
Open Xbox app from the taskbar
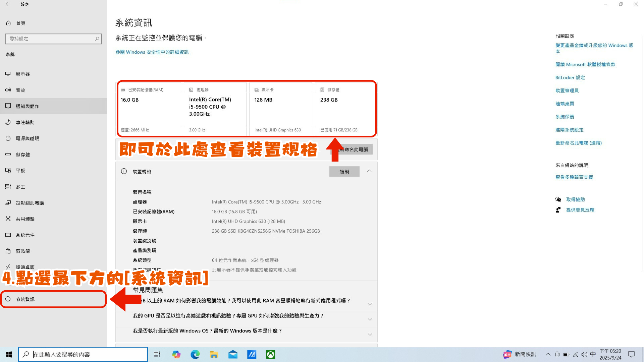pyautogui.click(x=270, y=354)
